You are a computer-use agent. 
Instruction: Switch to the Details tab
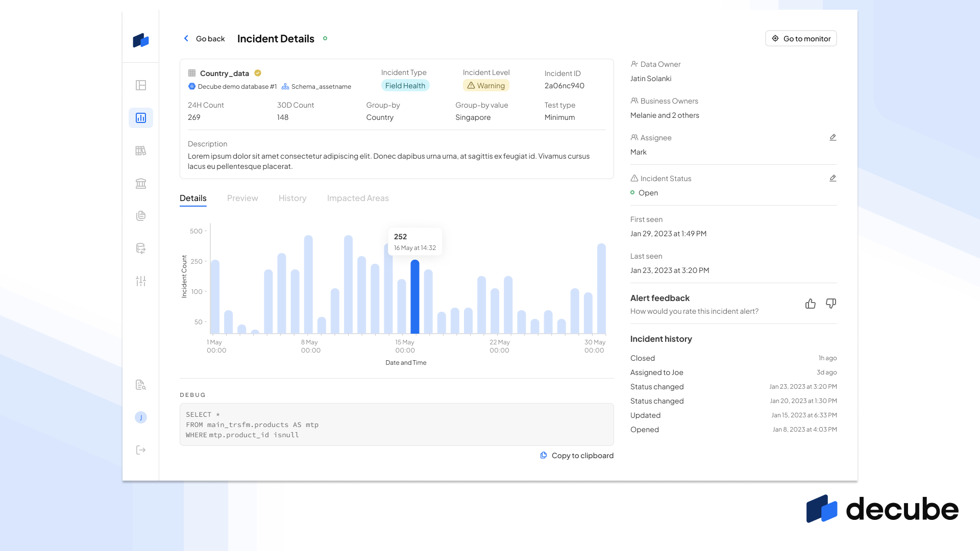click(x=193, y=198)
